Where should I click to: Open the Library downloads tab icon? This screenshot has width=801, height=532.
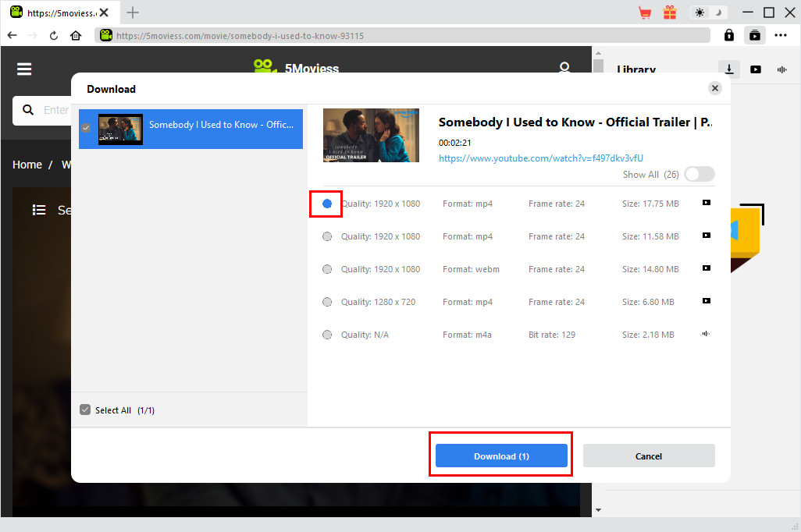[728, 69]
